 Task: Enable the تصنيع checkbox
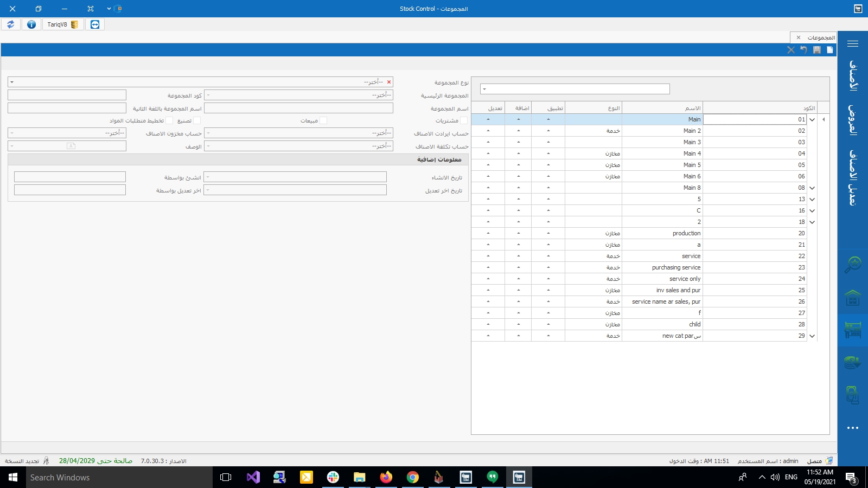[x=197, y=120]
